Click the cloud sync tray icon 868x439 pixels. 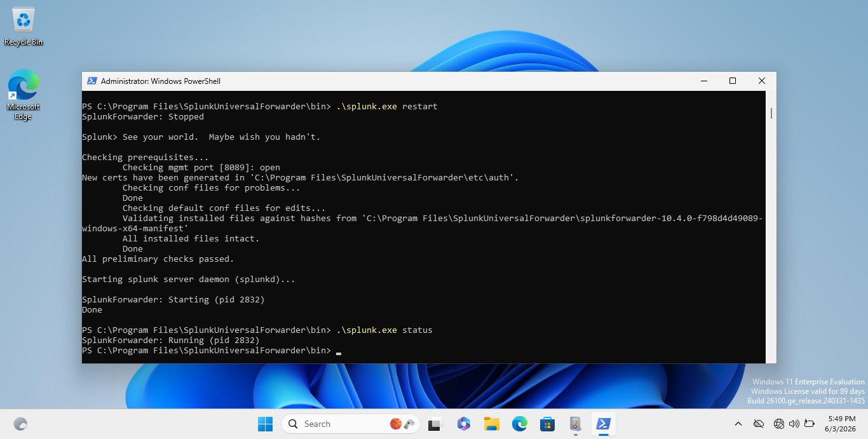tap(758, 424)
